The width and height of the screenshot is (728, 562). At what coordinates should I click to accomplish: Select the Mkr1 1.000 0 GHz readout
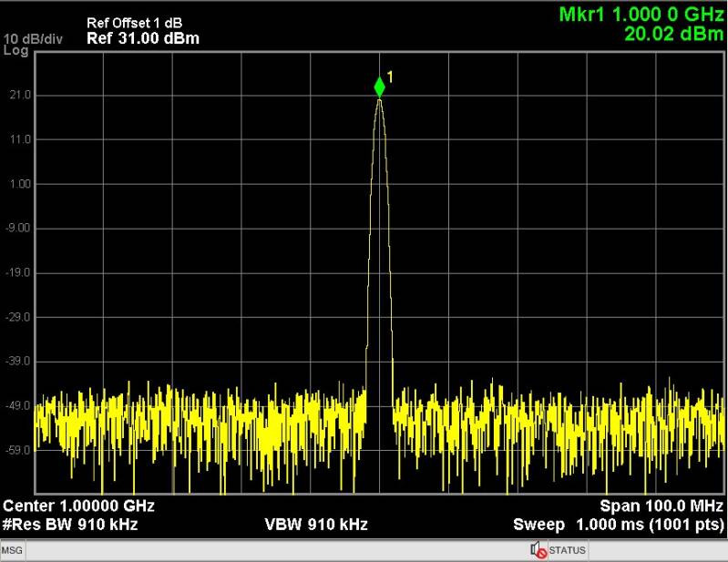[641, 15]
